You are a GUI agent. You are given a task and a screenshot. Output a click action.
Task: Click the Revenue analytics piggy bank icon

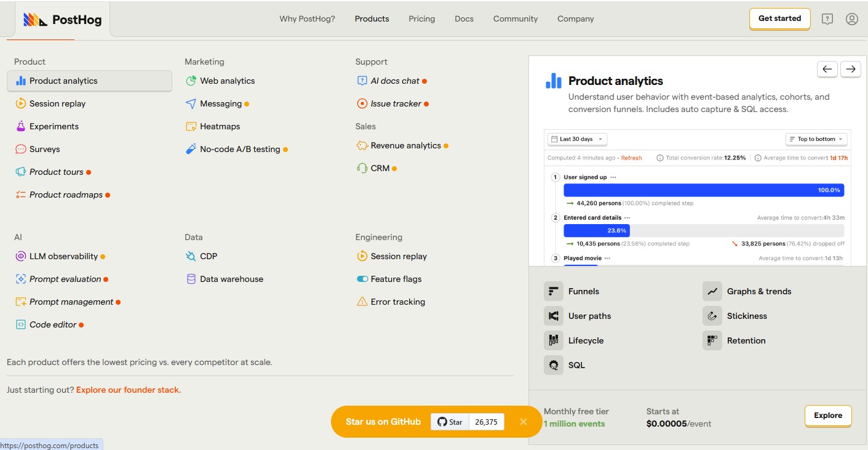click(362, 145)
